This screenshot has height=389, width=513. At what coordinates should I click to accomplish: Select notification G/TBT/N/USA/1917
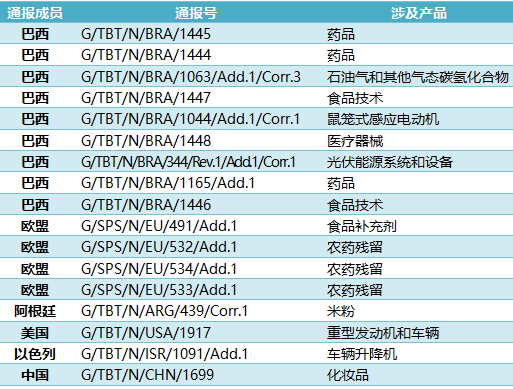[146, 333]
